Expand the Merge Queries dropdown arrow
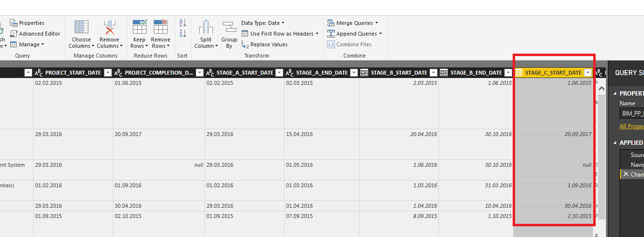Screen dimensions: 644x237 click(376, 23)
